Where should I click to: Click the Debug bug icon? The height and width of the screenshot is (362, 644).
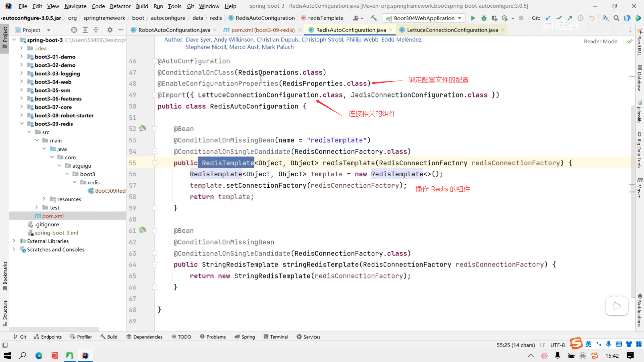coord(484,18)
